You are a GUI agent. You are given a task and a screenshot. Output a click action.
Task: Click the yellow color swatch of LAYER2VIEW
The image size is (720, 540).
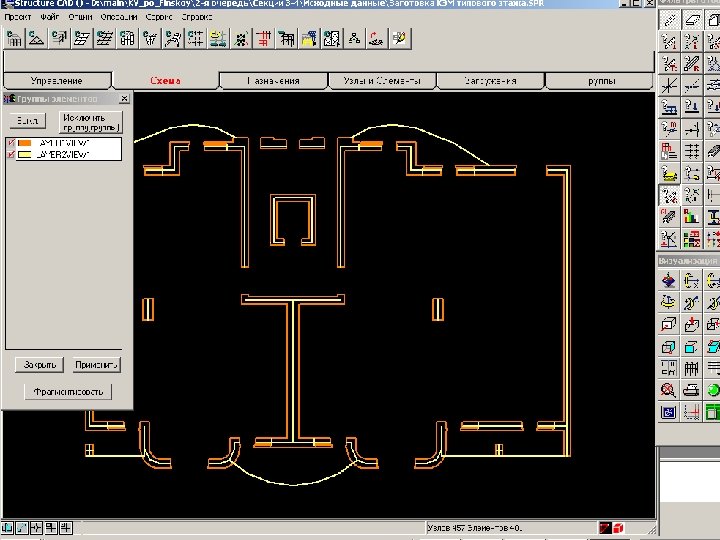pos(25,155)
